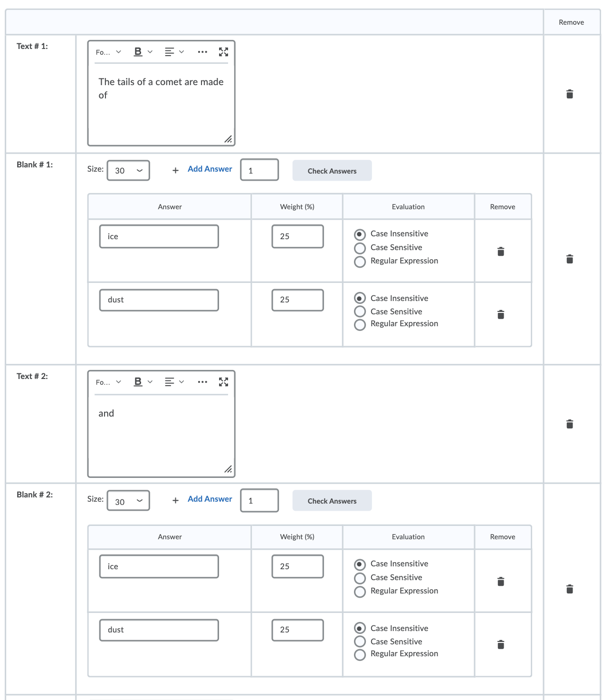This screenshot has width=612, height=700.
Task: Select Case Sensitive for ice in Blank #1
Action: tap(360, 248)
